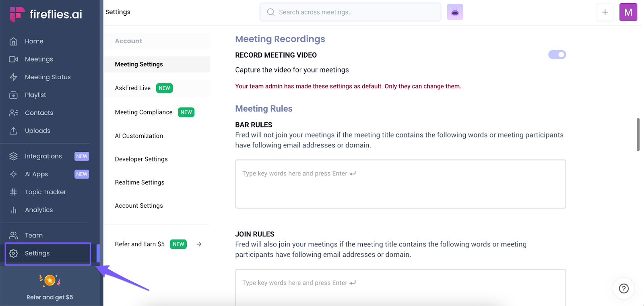The height and width of the screenshot is (306, 644).
Task: Go to Analytics page
Action: [39, 210]
